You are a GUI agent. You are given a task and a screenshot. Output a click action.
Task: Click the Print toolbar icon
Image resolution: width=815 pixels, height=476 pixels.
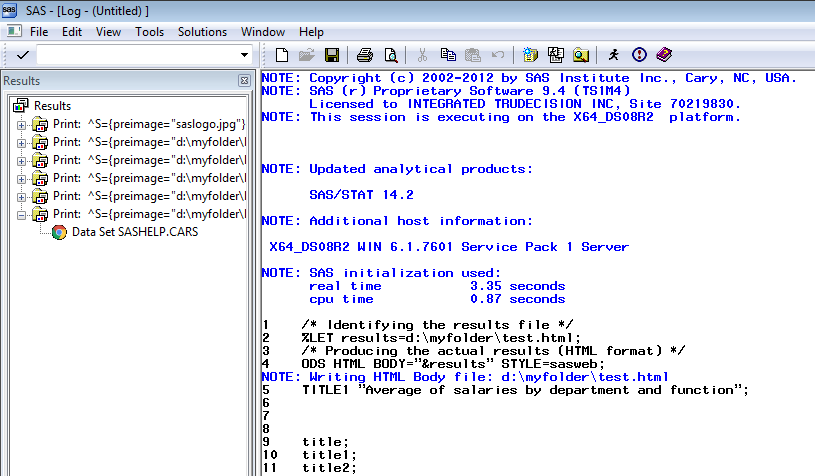pyautogui.click(x=366, y=55)
